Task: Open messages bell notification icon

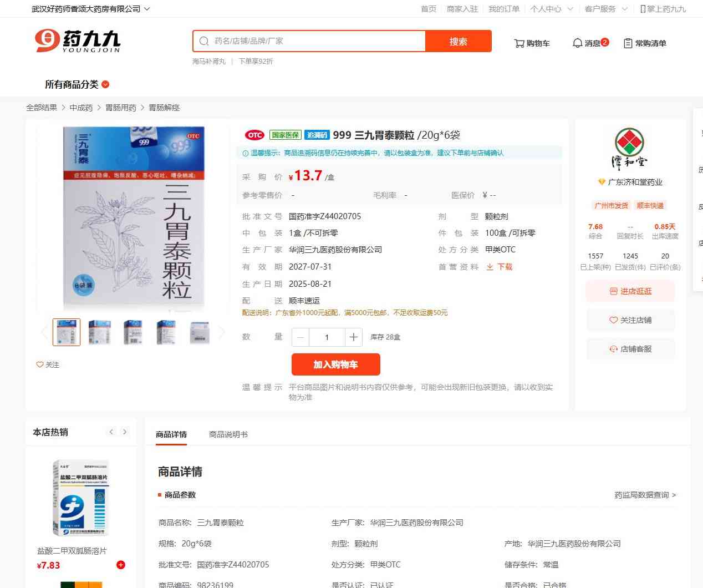Action: coord(577,43)
